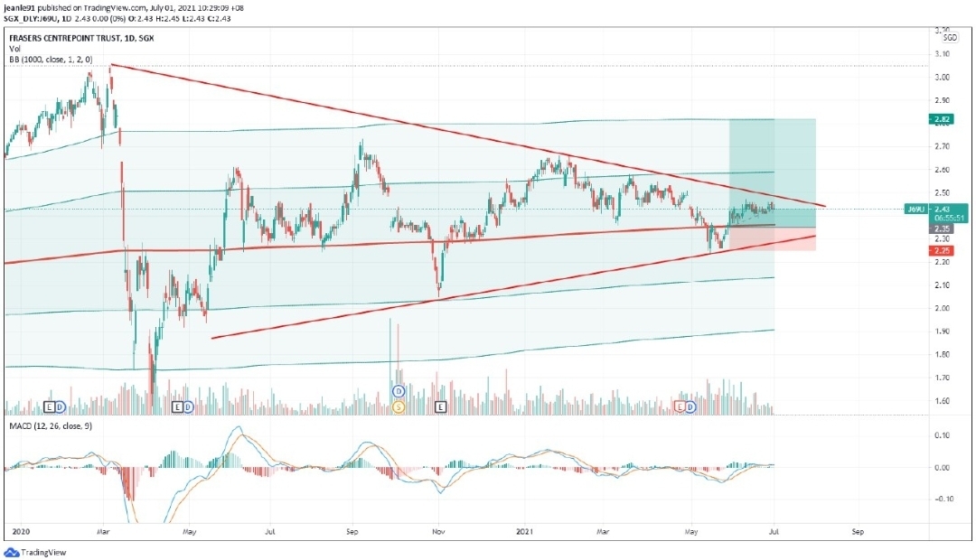Select the BB (1000, close, 1, 2, 0) indicator label
The image size is (976, 560).
pyautogui.click(x=51, y=59)
